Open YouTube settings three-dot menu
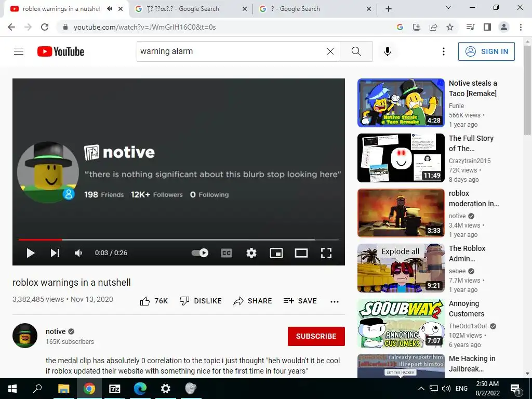Screen dimensions: 532x399 click(x=444, y=51)
